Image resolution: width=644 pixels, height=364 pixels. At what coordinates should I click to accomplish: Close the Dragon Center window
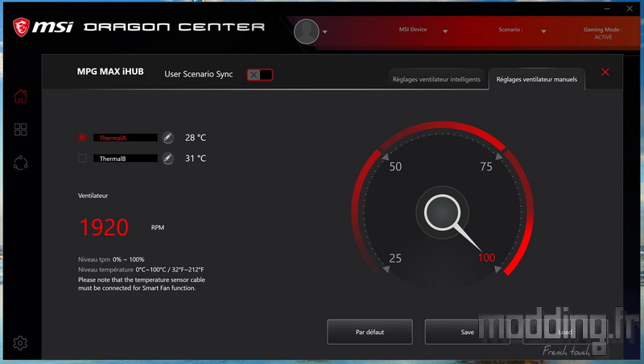click(x=630, y=9)
